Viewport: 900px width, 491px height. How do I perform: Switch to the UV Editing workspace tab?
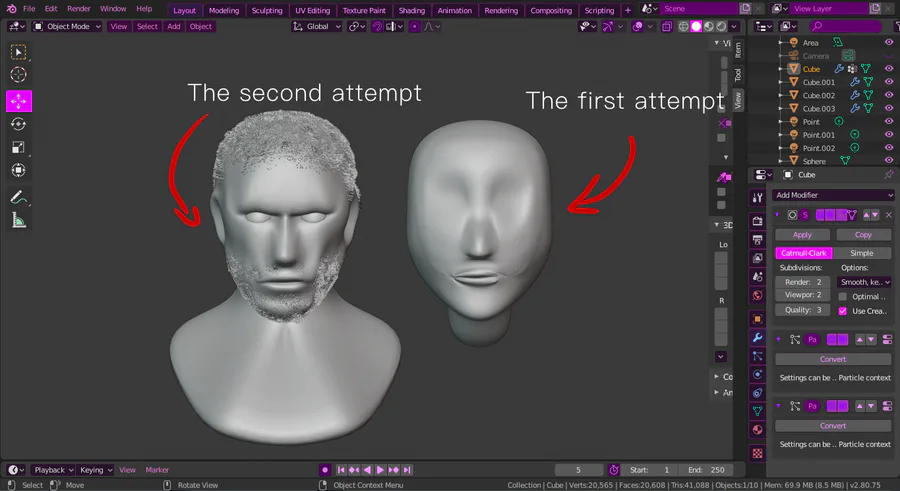point(312,10)
